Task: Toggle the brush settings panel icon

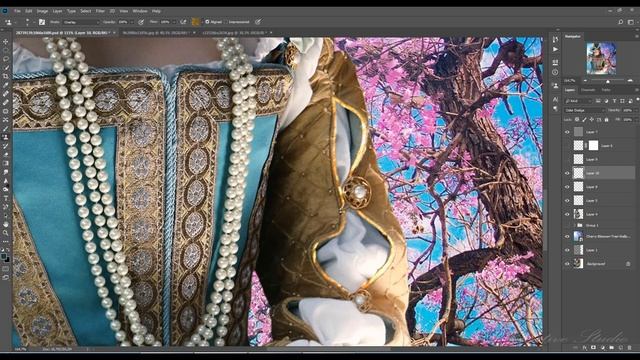Action: (42, 22)
